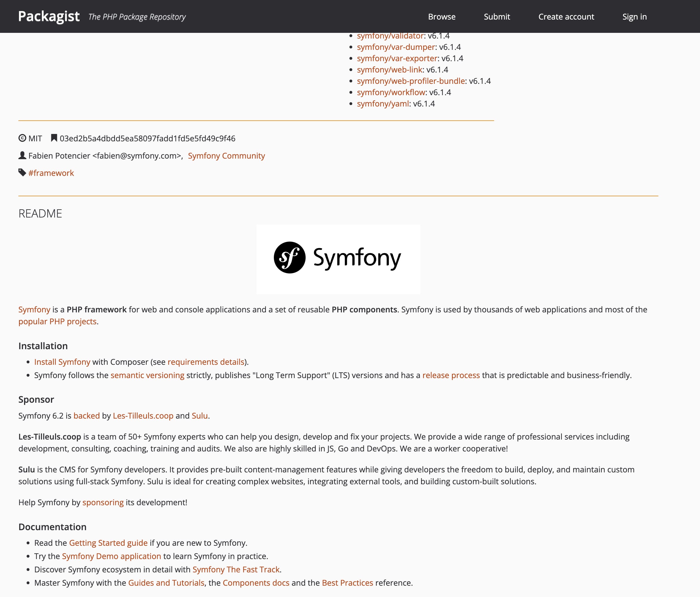The image size is (700, 597).
Task: Open the Browse menu item
Action: (441, 16)
